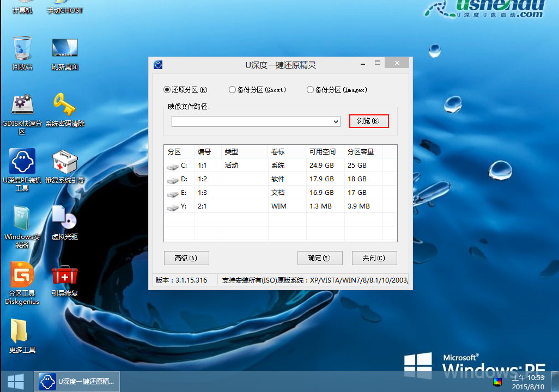Minimize the U深度一键还原精灵 dialog
This screenshot has height=392, width=559.
tap(363, 64)
